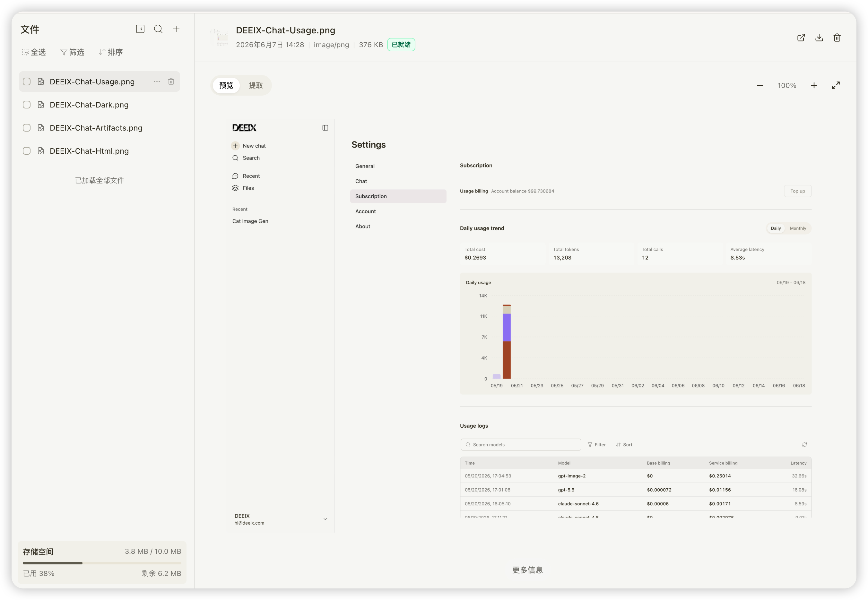This screenshot has height=600, width=868.
Task: Select the DEEIX-Chat-Html.png checkbox
Action: pos(27,151)
